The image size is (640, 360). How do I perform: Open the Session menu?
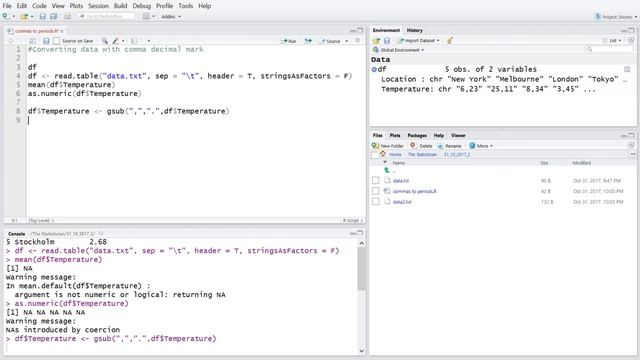pos(98,6)
